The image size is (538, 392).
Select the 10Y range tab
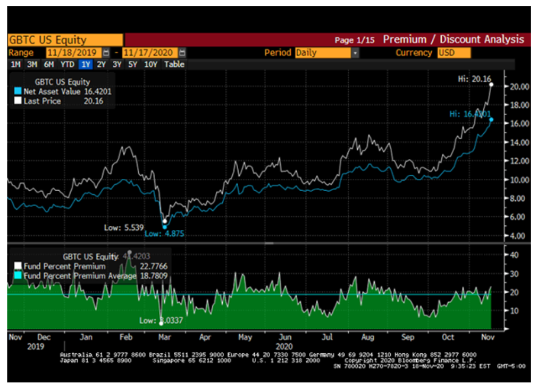(x=150, y=64)
